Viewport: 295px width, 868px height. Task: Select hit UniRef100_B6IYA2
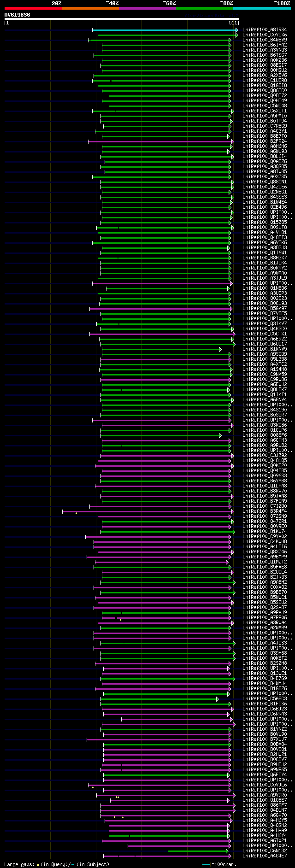pyautogui.click(x=265, y=45)
